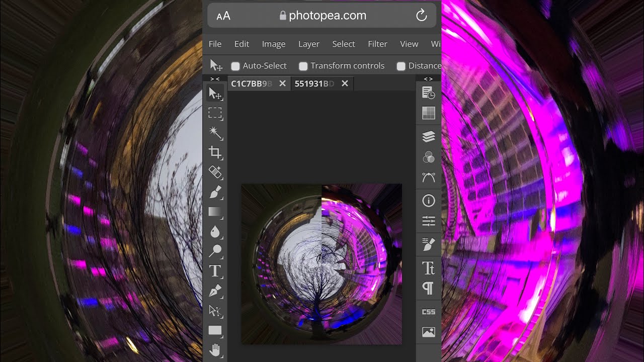Open the Paragraph panel

[x=429, y=288]
